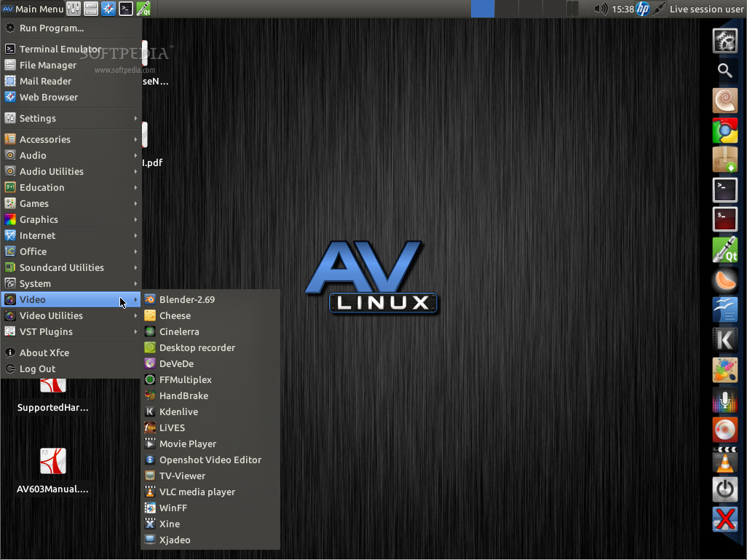This screenshot has height=560, width=747.
Task: Click terminal launcher in top panel
Action: [x=126, y=9]
